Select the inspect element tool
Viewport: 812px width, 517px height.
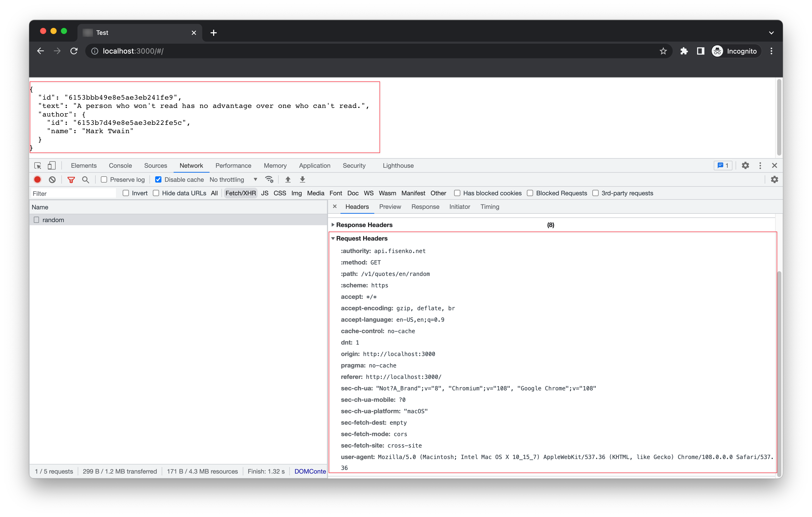coord(37,165)
